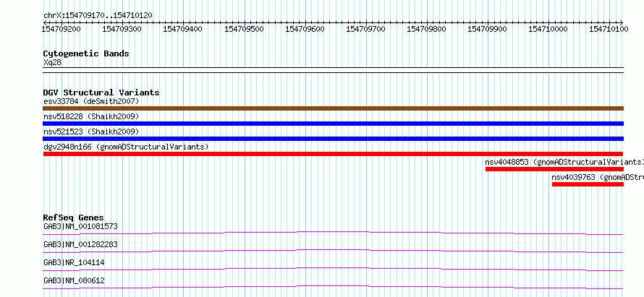Click ruler position 154709200
Viewport: 644px width, 297px height.
coord(62,29)
